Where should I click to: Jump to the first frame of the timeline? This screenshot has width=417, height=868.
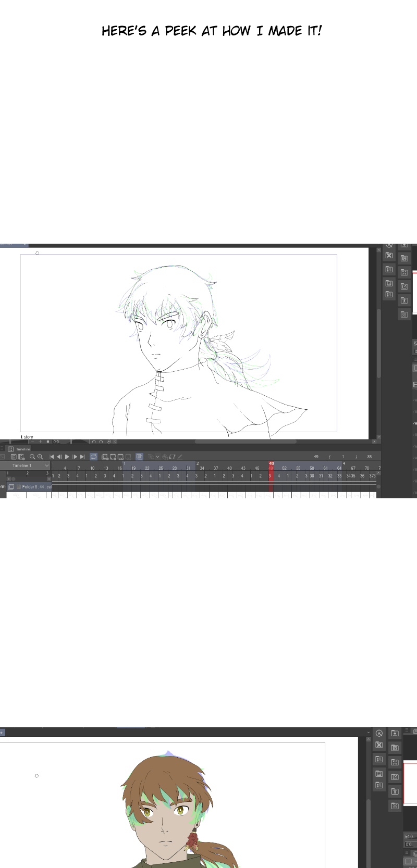[52, 457]
